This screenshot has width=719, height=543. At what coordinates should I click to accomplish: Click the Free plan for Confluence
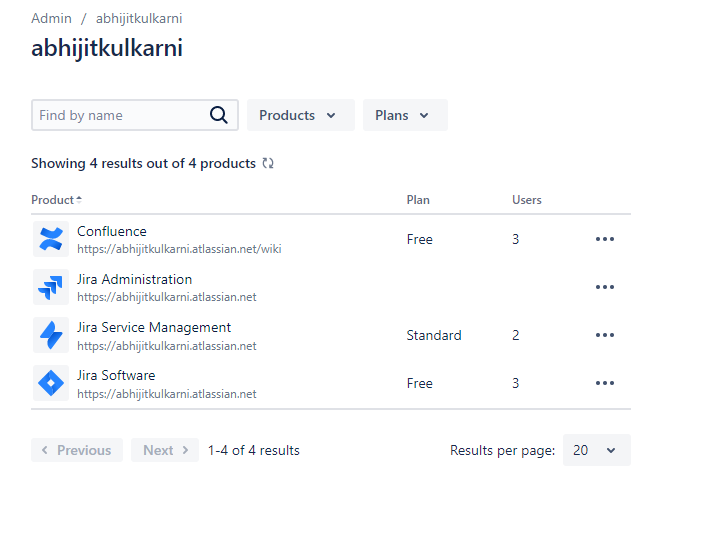420,239
